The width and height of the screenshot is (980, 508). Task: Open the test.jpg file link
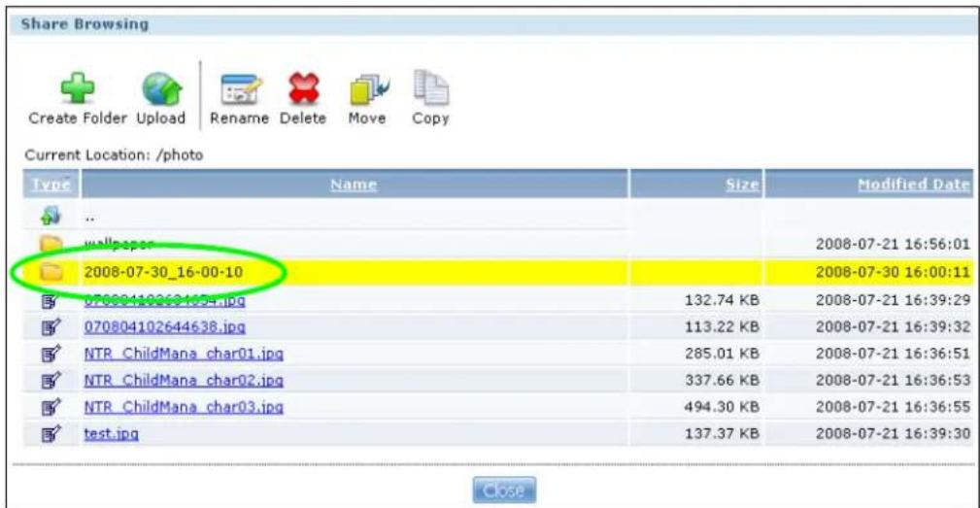(x=112, y=433)
